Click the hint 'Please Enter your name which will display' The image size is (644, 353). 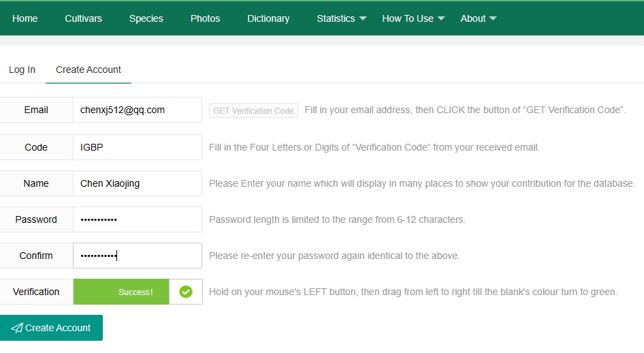(422, 183)
